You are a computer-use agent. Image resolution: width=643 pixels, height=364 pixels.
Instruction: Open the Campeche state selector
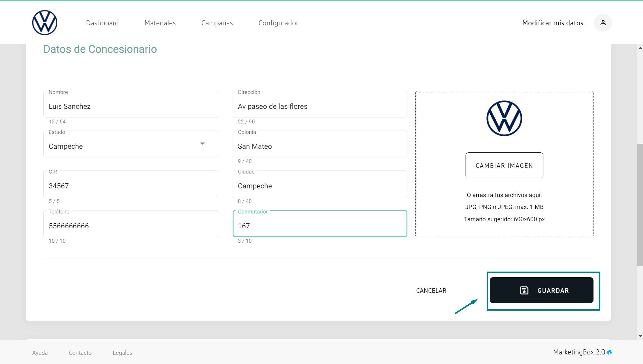pos(125,146)
